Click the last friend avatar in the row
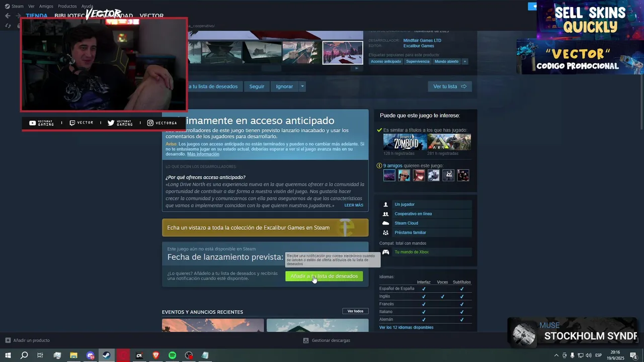The height and width of the screenshot is (362, 644). pos(463,175)
